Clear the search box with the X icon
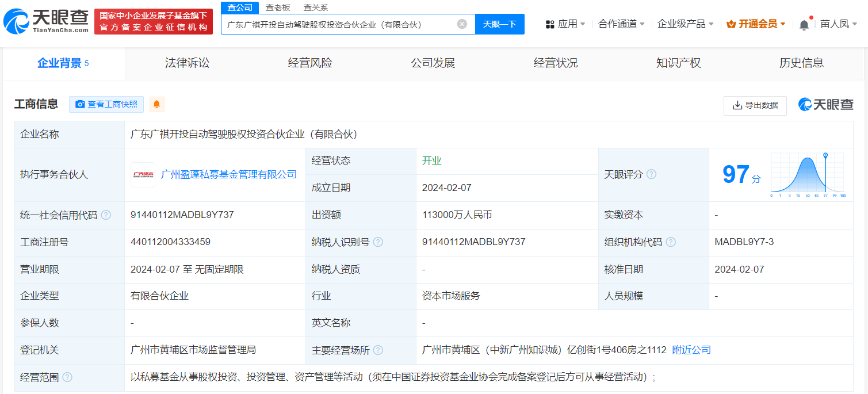Viewport: 868px width, 394px height. tap(462, 24)
